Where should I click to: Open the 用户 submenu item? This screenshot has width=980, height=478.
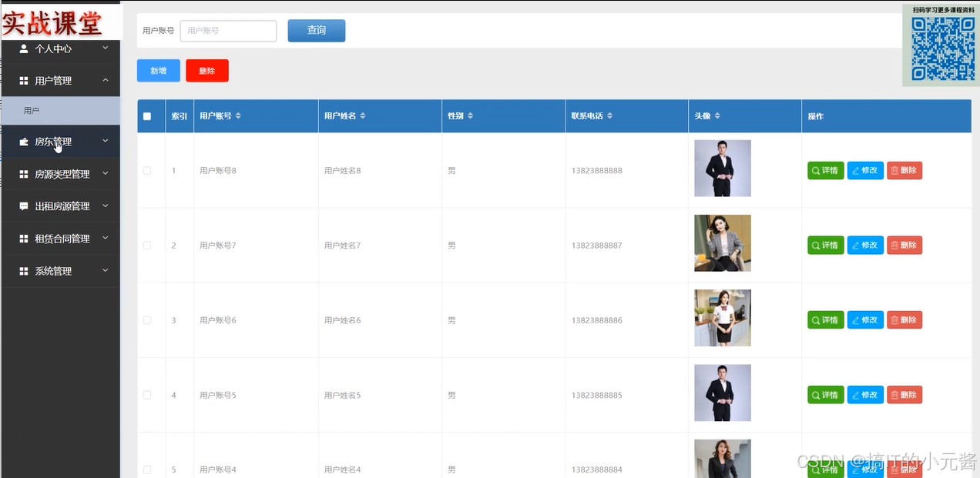click(x=61, y=111)
